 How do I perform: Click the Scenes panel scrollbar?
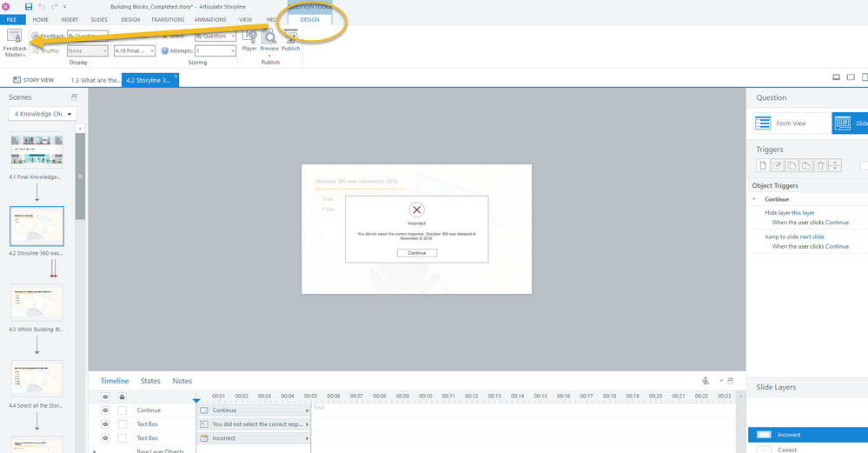(x=80, y=177)
